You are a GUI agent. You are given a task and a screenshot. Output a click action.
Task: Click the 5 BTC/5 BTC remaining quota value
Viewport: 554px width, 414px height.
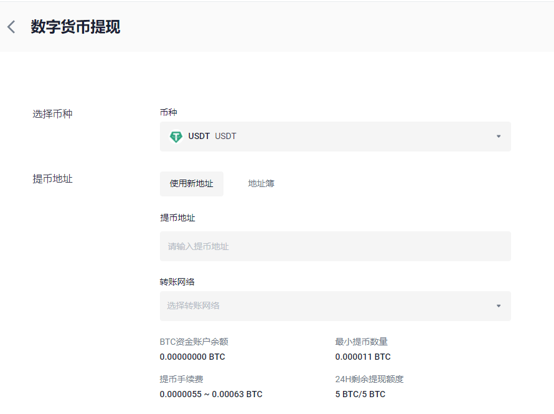(360, 394)
